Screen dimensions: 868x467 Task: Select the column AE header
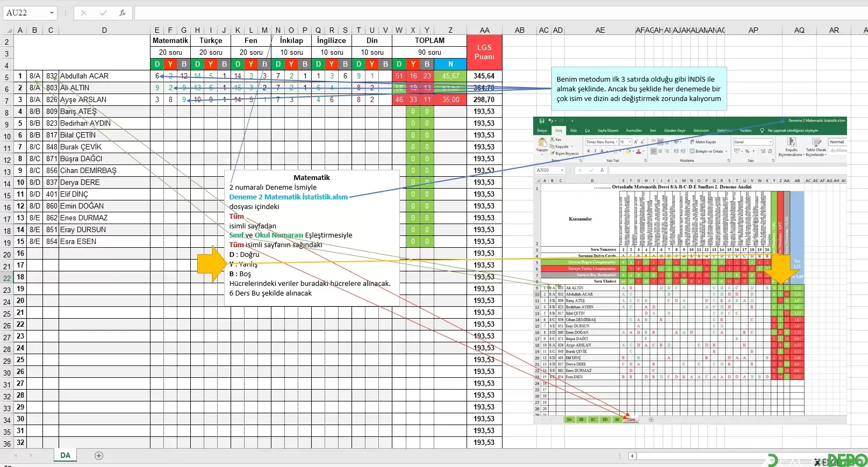click(x=600, y=30)
